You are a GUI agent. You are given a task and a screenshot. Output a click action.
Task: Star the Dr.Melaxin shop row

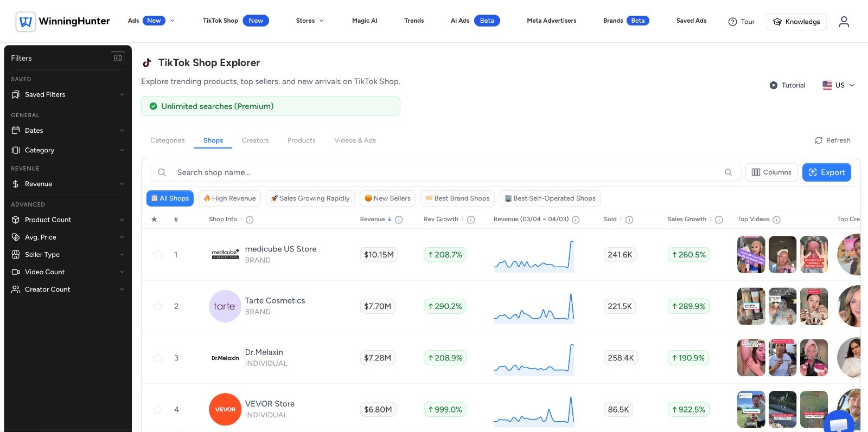(x=158, y=358)
